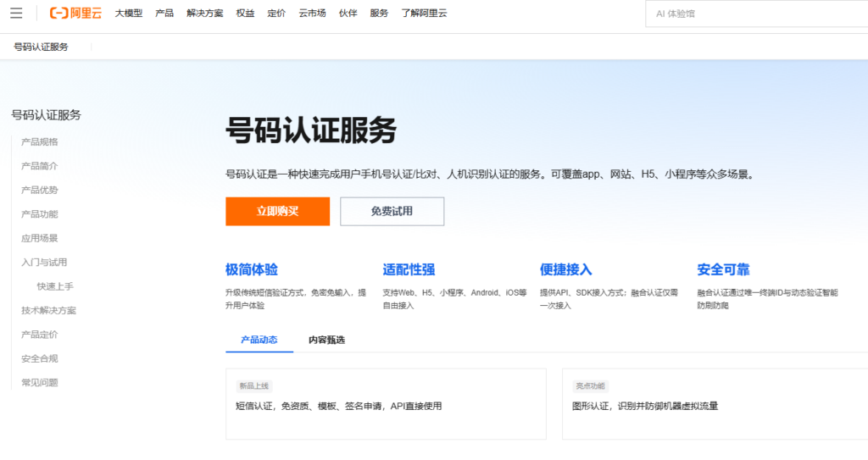Go to 入门与试用 in the sidebar

(44, 263)
